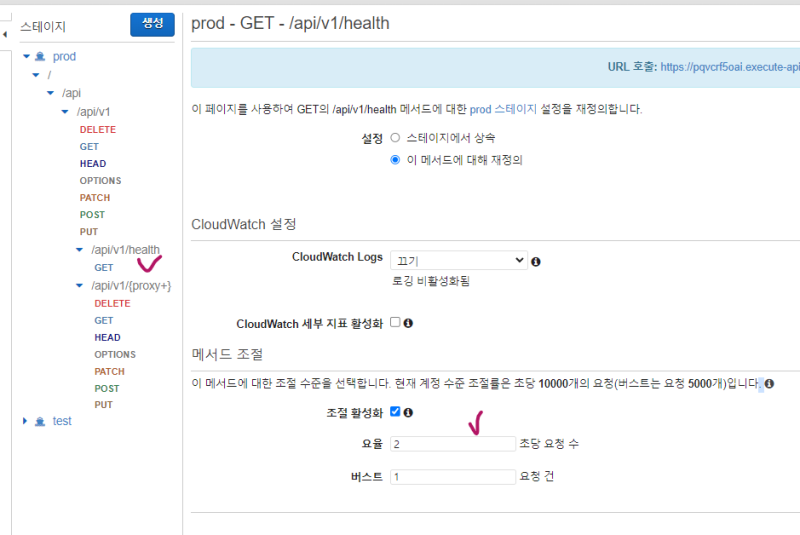This screenshot has width=800, height=535.
Task: Click the prod stage icon
Action: coord(40,57)
